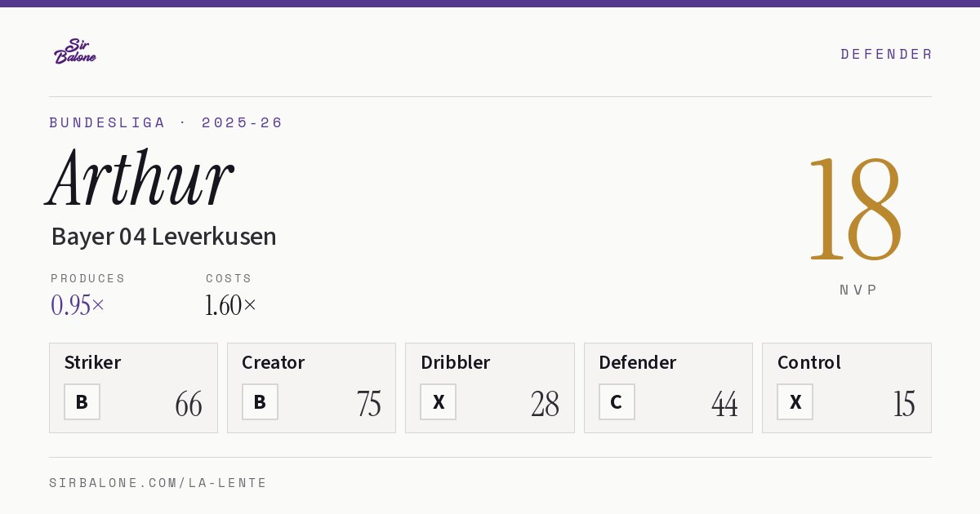Click the Costs 1.60× value

(x=231, y=305)
